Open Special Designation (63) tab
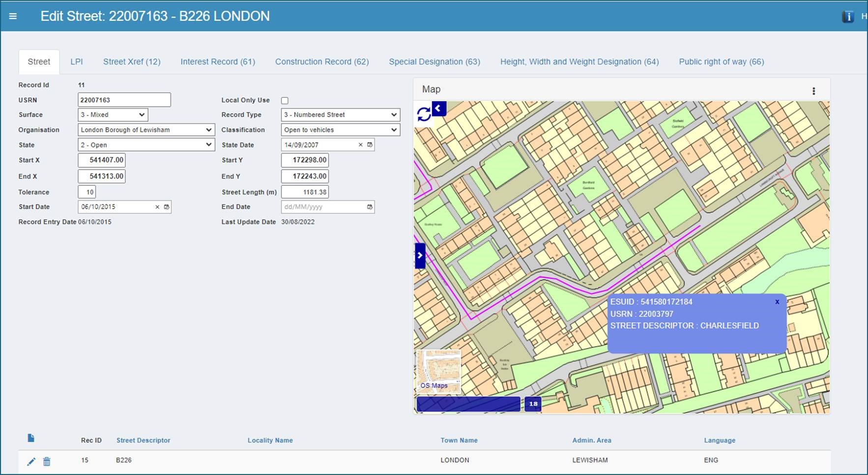 pyautogui.click(x=434, y=62)
